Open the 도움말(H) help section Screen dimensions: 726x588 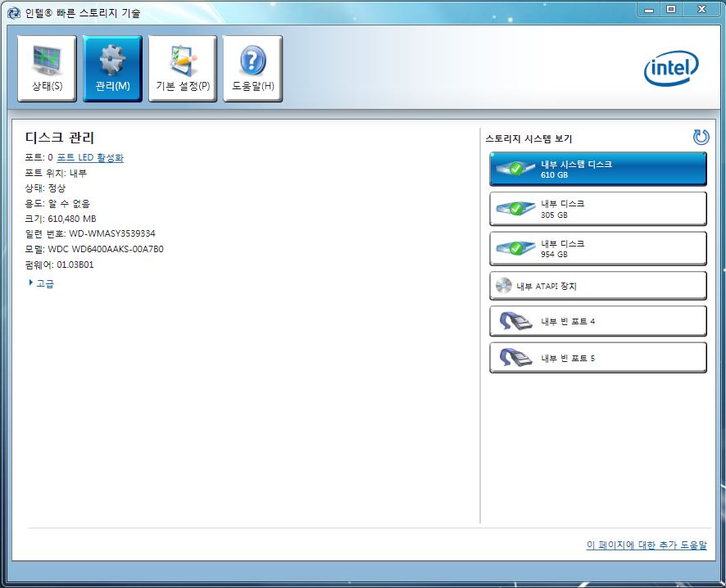tap(252, 69)
